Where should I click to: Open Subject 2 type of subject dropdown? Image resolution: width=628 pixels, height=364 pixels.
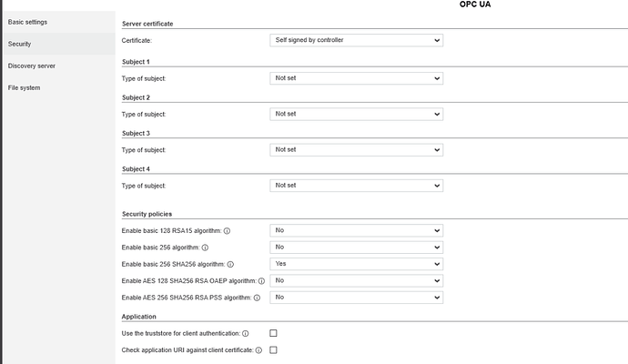pos(356,114)
